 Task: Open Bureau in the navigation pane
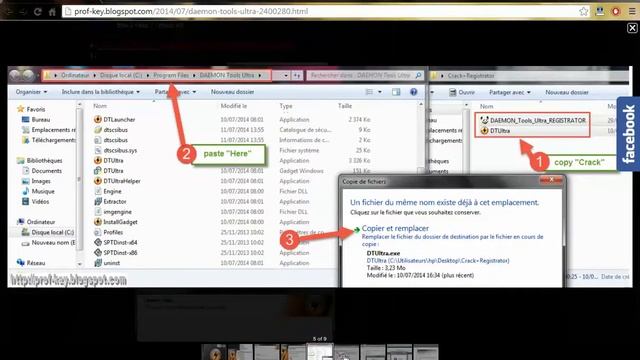[36, 120]
